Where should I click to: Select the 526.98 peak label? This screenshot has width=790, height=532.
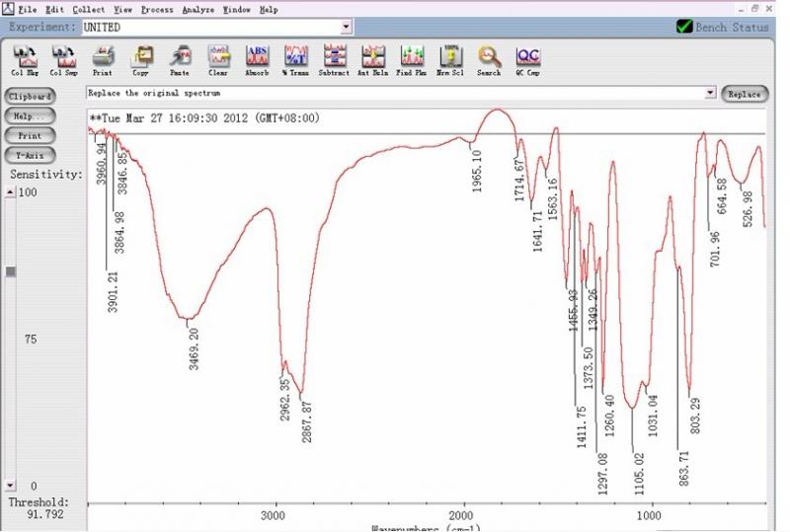click(x=748, y=209)
